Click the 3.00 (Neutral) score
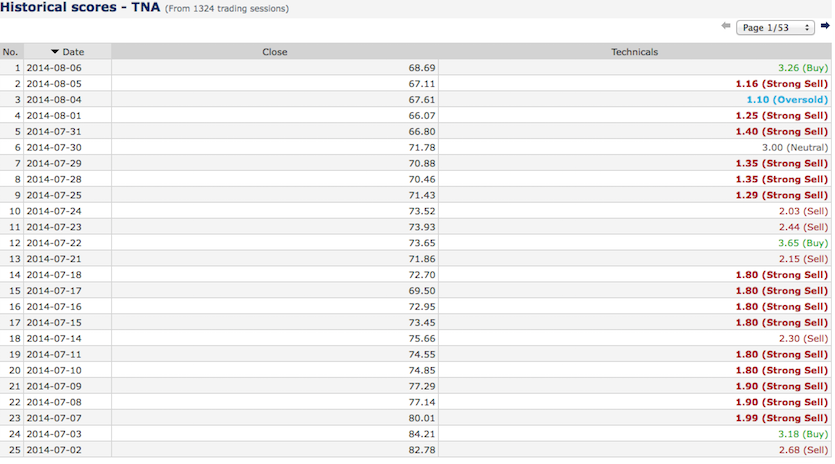The image size is (835, 464). [795, 148]
